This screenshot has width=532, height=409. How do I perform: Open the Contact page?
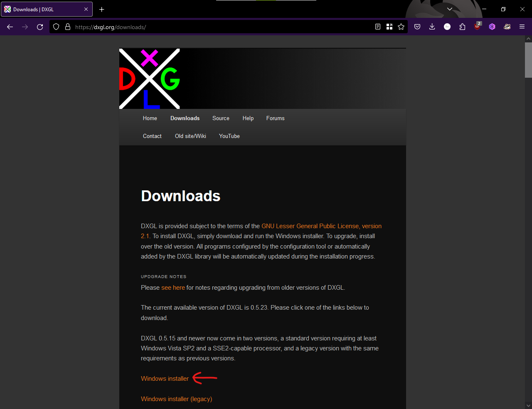click(x=152, y=136)
